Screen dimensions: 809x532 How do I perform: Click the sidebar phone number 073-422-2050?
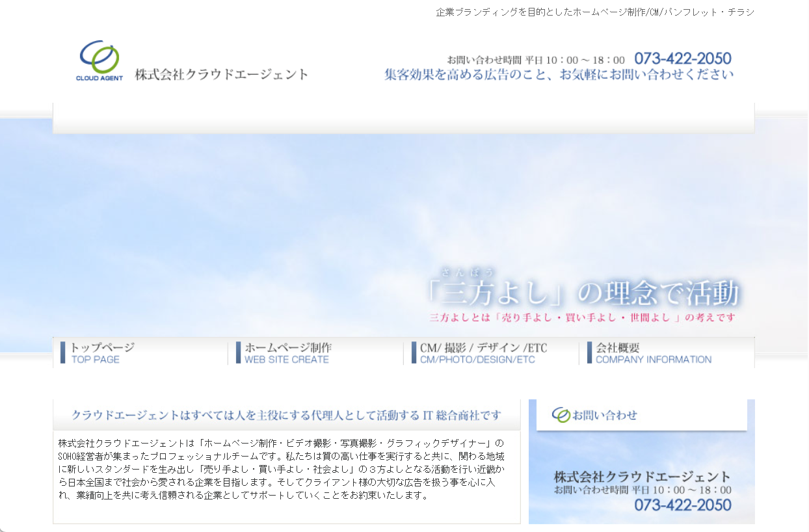click(682, 505)
